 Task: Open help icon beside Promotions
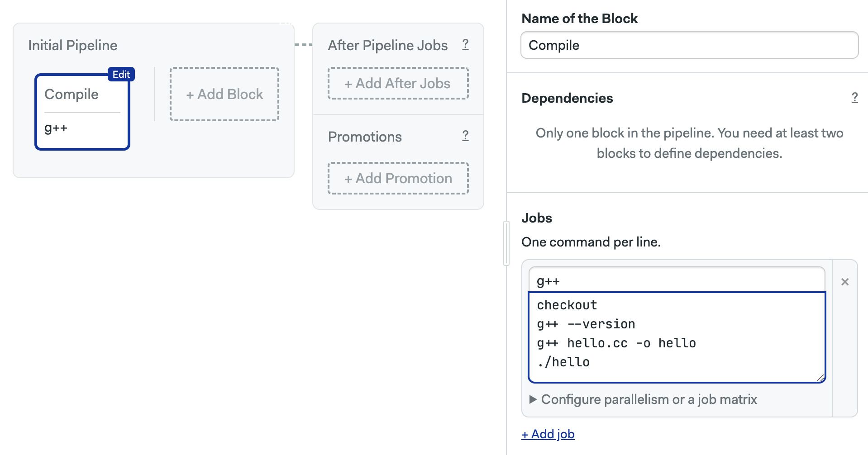pos(465,136)
